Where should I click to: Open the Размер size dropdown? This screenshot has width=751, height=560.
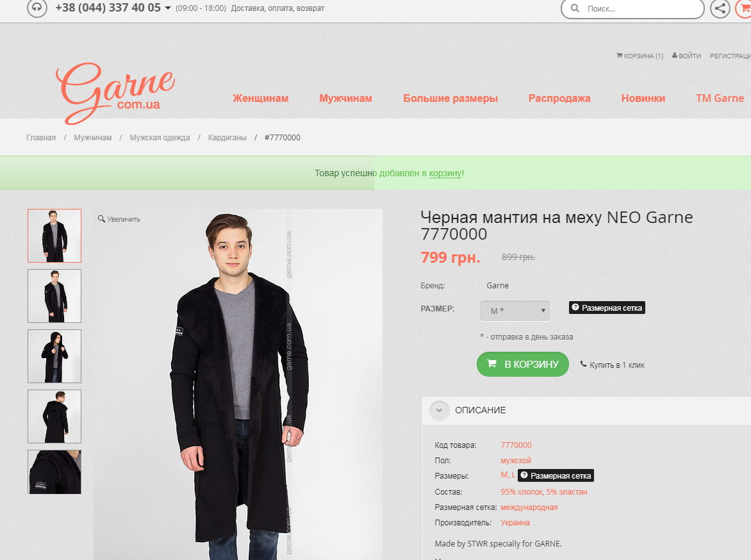tap(515, 311)
